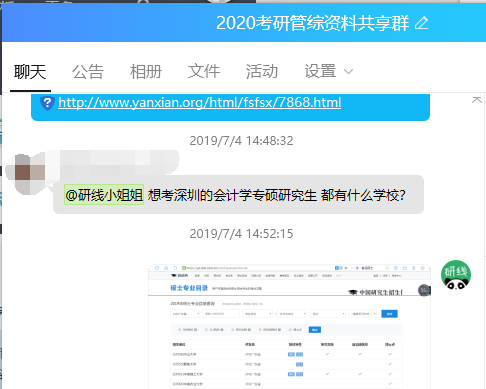The image size is (486, 389).
Task: Click the blurred sender nickname
Action: pos(113,162)
